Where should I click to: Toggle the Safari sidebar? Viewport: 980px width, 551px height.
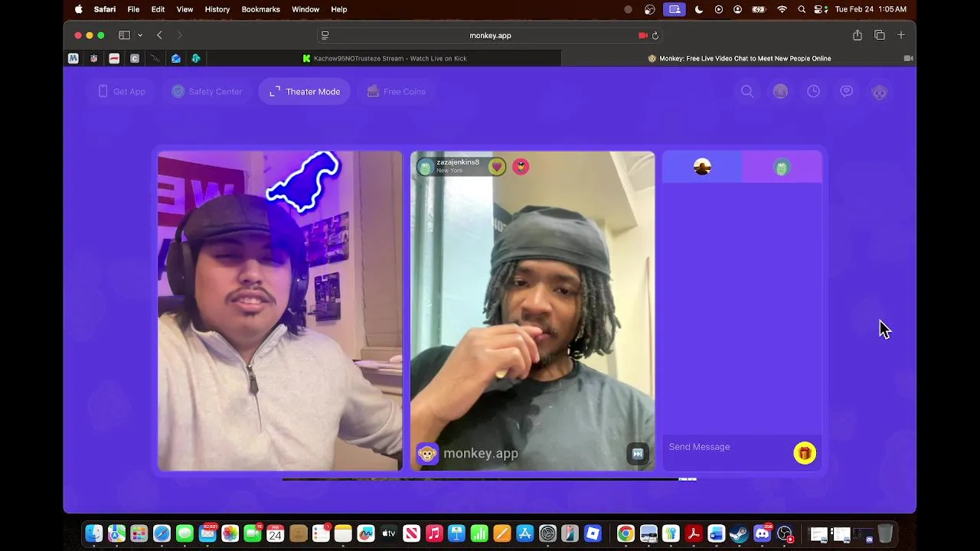124,35
